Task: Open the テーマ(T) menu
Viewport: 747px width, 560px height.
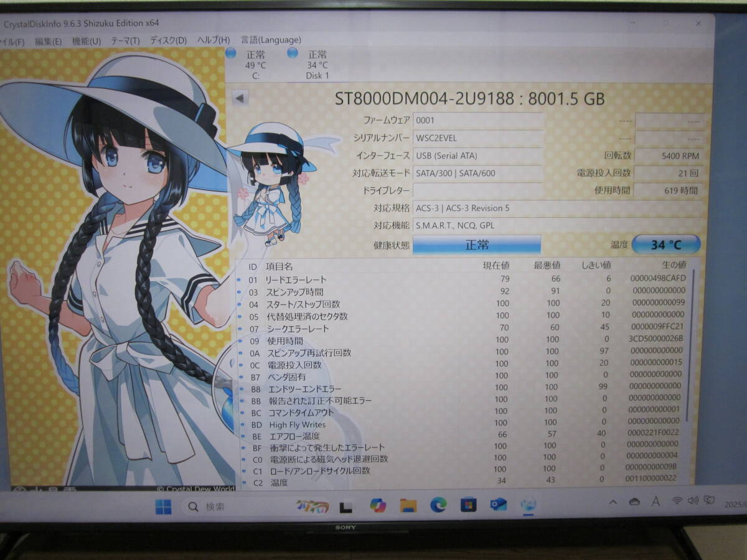Action: [x=125, y=40]
